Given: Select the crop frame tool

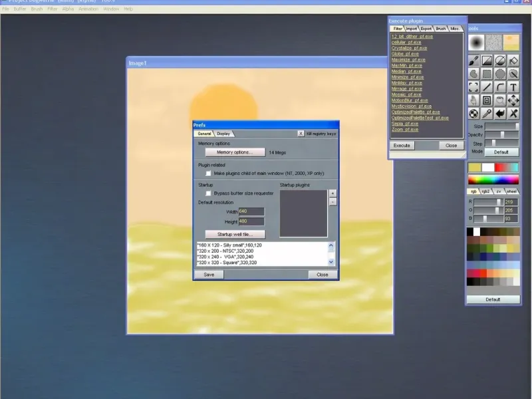Looking at the screenshot, I should [473, 87].
